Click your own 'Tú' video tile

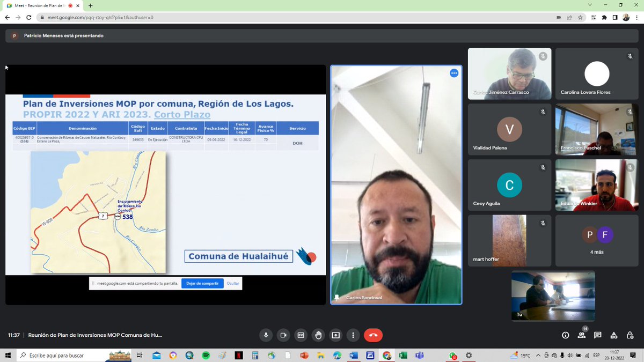click(553, 296)
